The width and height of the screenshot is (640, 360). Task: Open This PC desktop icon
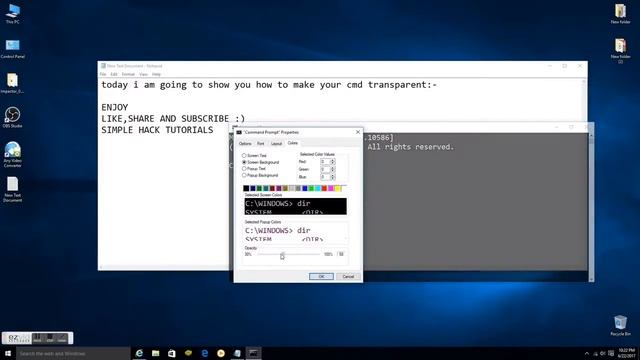[x=12, y=13]
